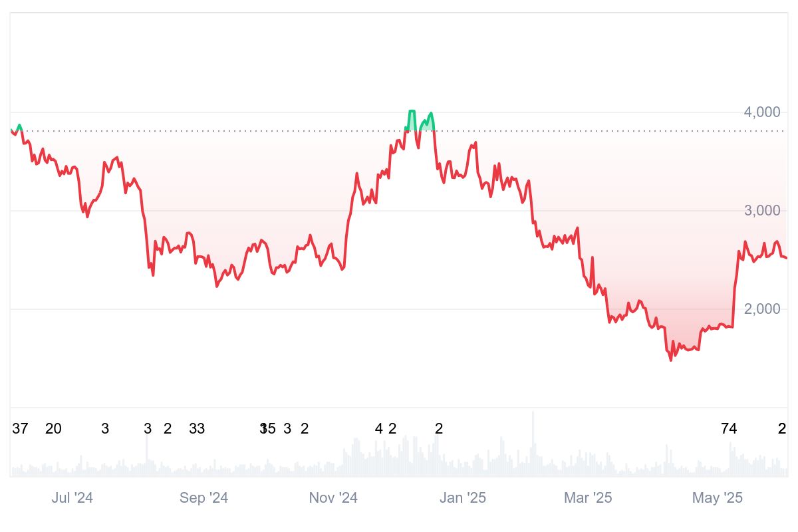Select the Jan '25 date label
Screen dimensions: 798x532
click(463, 498)
